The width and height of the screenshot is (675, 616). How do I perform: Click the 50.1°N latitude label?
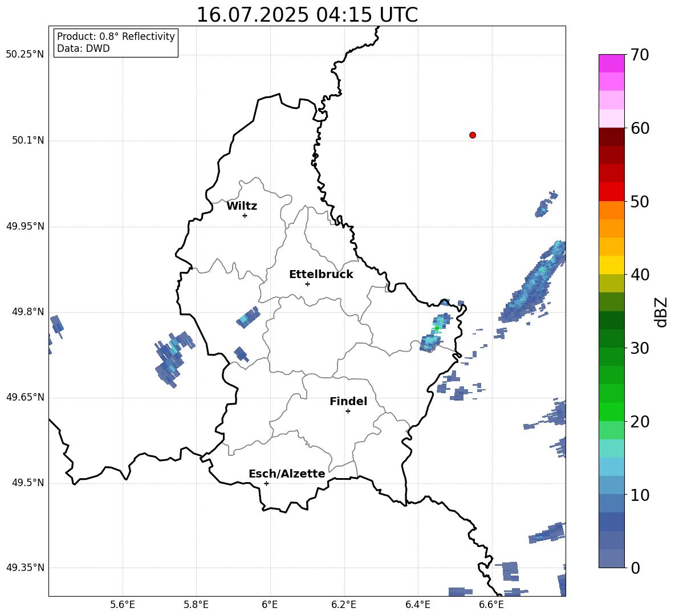tap(28, 140)
